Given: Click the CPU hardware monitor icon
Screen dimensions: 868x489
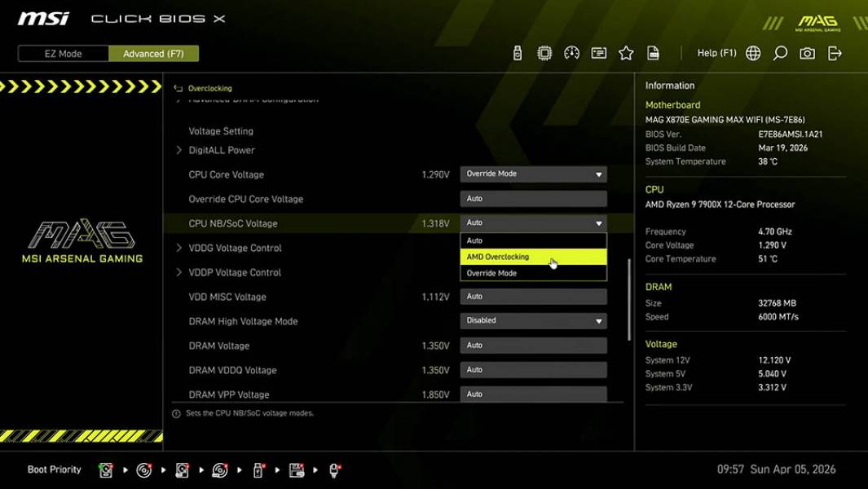Looking at the screenshot, I should click(544, 52).
